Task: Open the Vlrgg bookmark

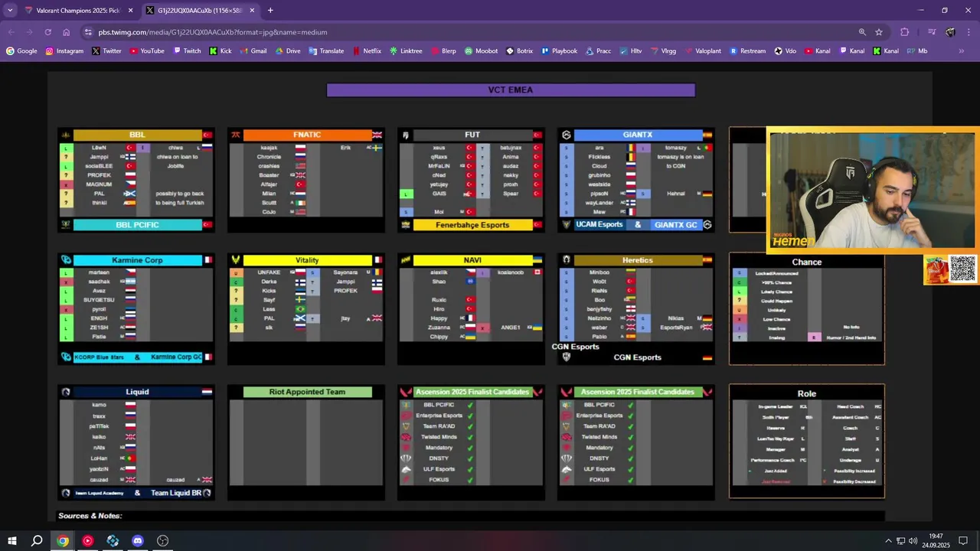Action: (662, 51)
